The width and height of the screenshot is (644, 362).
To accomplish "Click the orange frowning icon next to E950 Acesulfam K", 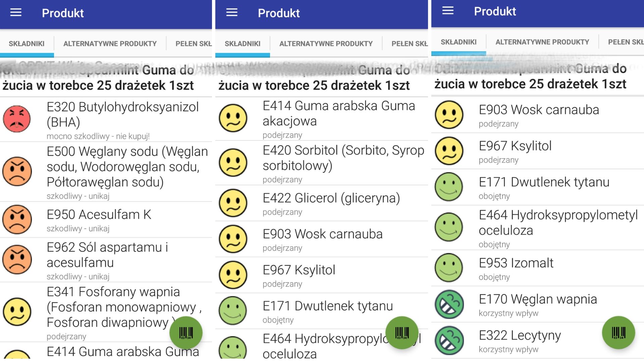I will [17, 220].
